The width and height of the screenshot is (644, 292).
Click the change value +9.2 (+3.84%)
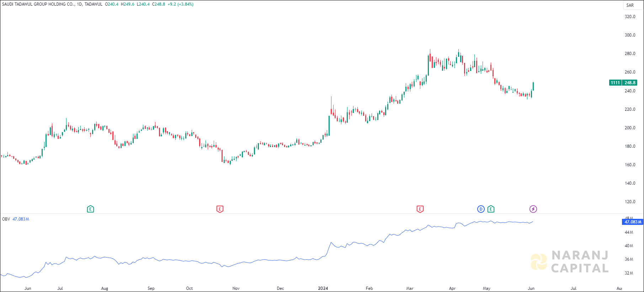(x=181, y=4)
